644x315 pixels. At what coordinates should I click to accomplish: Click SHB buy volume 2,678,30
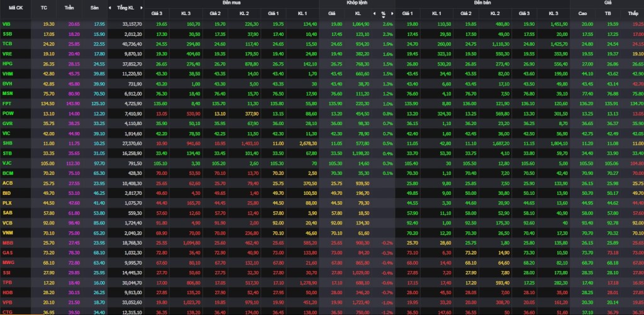point(308,143)
